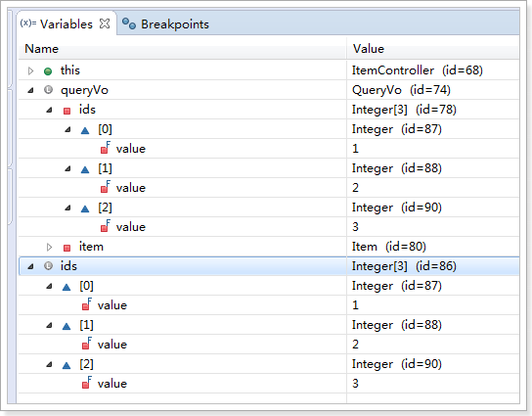Click the Variables view icon in tab
The image size is (532, 416).
click(x=27, y=23)
